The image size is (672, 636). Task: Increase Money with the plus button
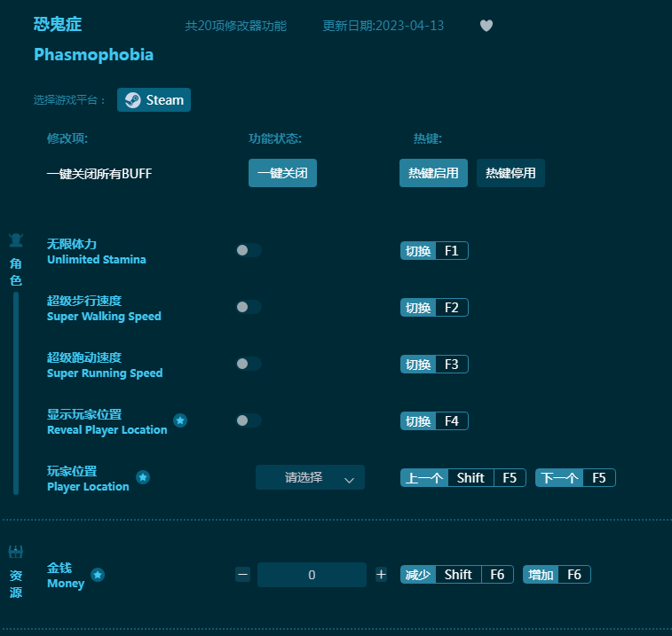pyautogui.click(x=381, y=574)
